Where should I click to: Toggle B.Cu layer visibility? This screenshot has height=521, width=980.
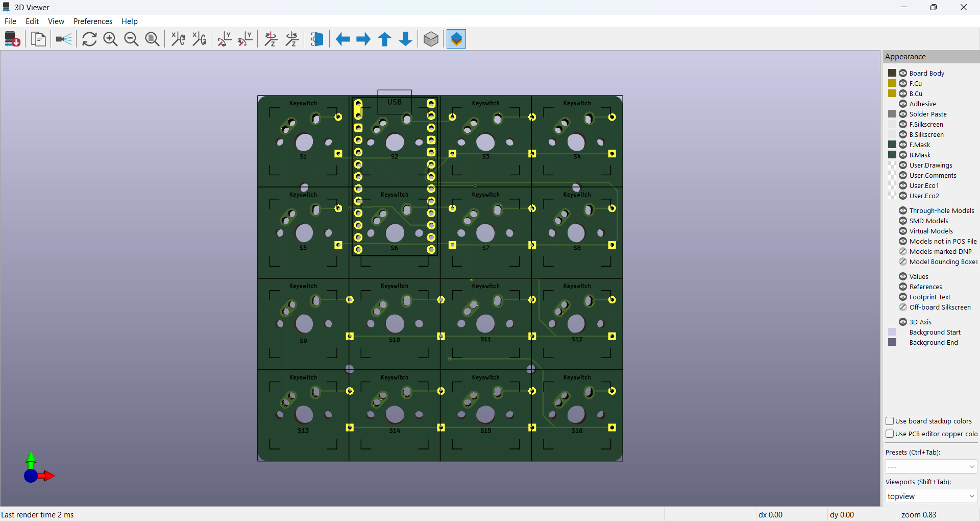point(903,93)
